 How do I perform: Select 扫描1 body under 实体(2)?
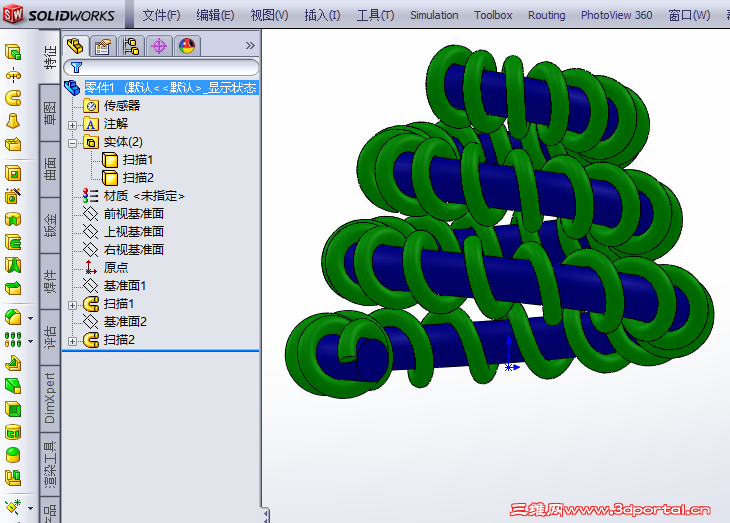click(128, 160)
